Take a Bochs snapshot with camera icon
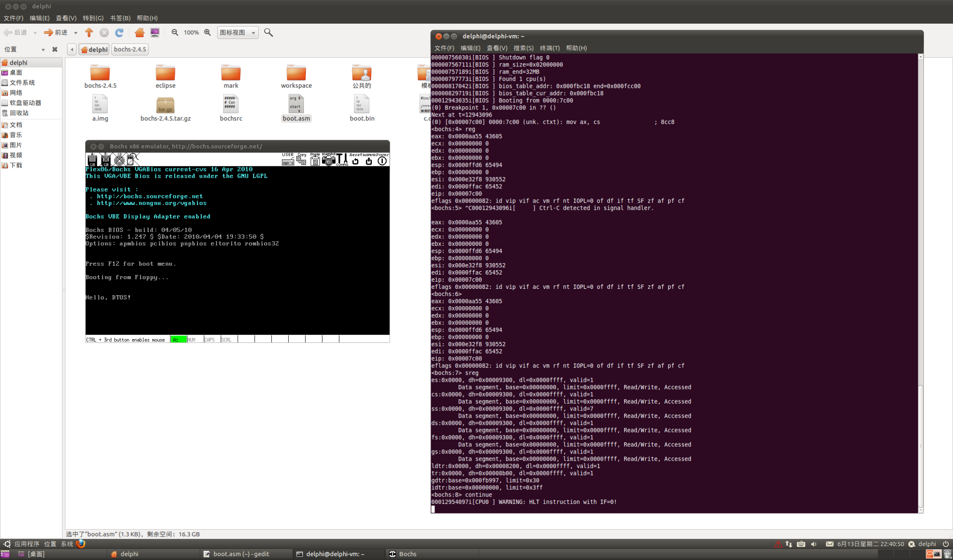953x560 pixels. pos(328,160)
